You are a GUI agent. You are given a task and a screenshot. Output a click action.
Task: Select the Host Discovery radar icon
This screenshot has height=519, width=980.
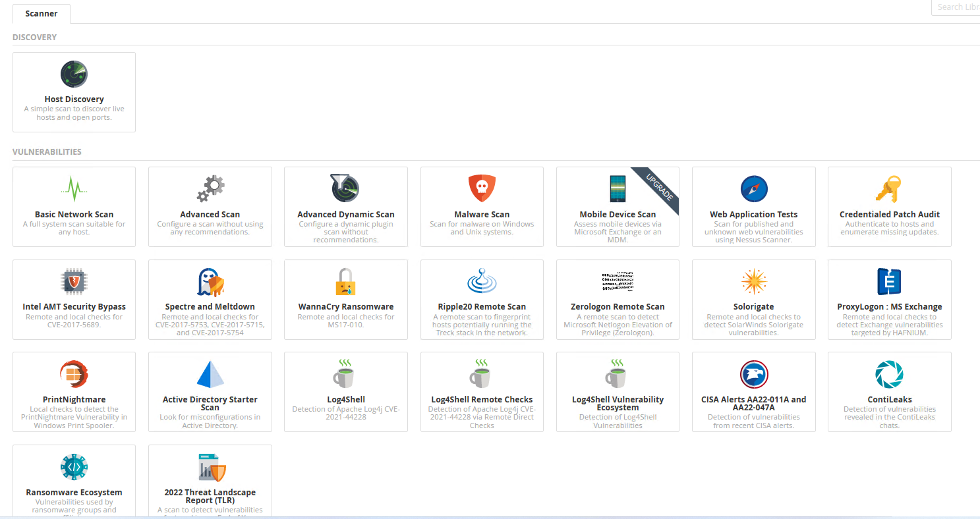[x=74, y=74]
